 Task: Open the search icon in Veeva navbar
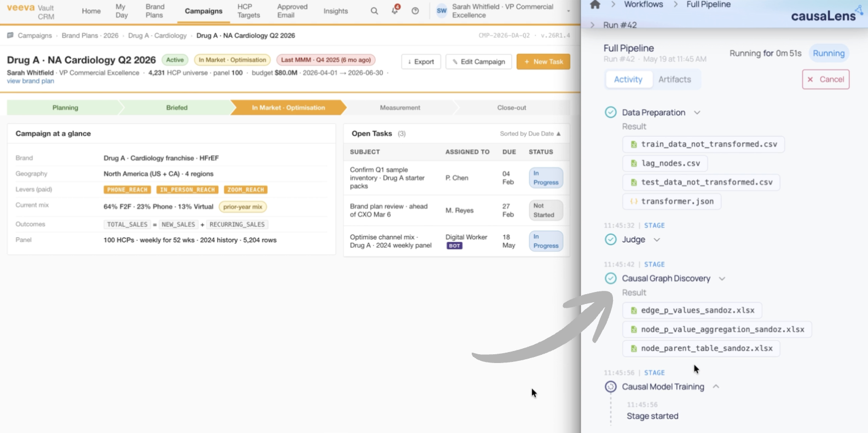tap(374, 11)
